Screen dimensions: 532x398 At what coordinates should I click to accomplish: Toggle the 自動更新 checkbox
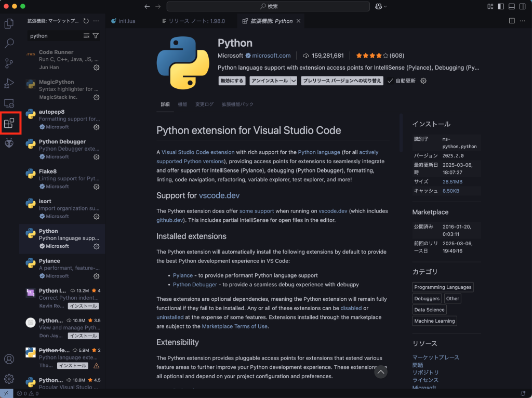(390, 81)
